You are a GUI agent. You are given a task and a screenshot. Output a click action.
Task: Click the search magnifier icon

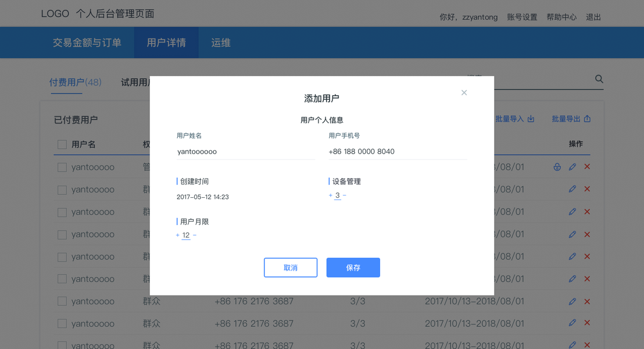click(x=599, y=79)
